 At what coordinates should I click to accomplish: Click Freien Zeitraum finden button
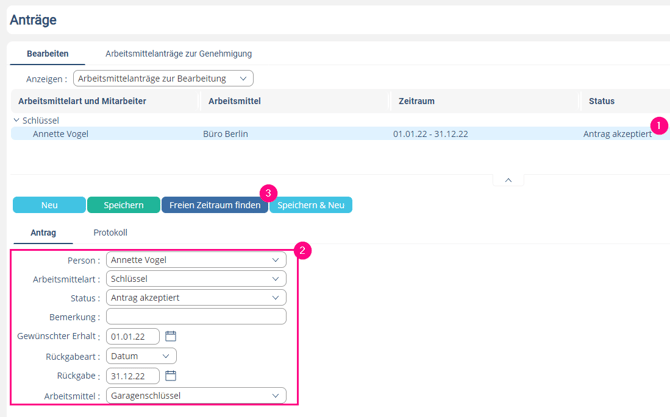pyautogui.click(x=215, y=205)
